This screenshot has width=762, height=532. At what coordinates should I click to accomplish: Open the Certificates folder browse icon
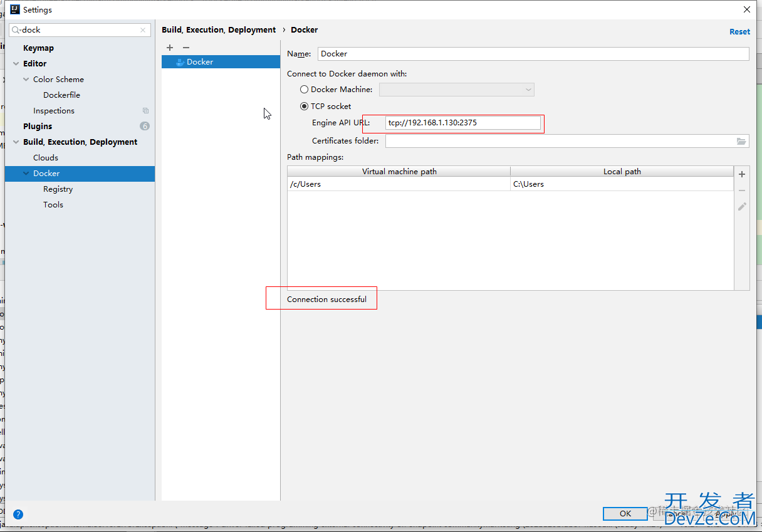(741, 141)
